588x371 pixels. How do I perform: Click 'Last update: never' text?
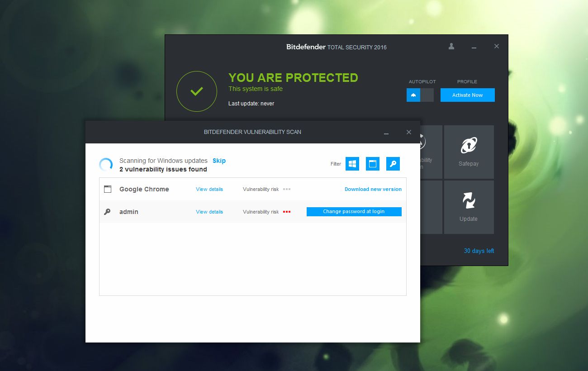(251, 104)
